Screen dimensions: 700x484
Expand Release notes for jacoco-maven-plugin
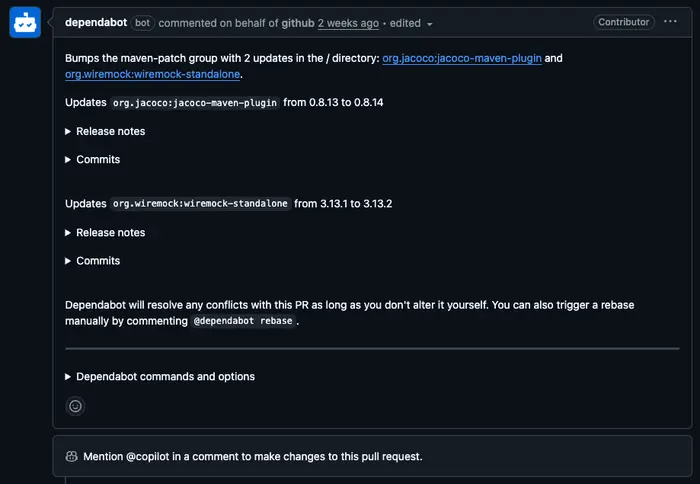tap(105, 131)
